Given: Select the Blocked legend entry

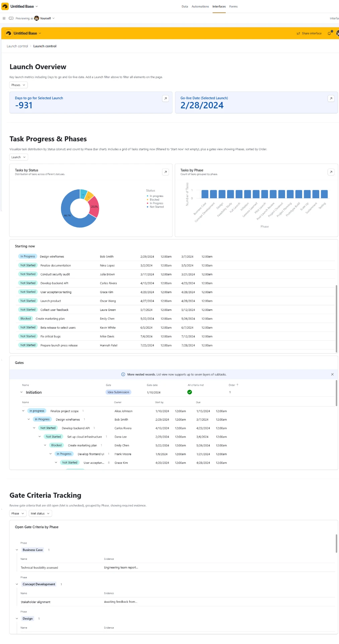Looking at the screenshot, I should click(x=153, y=200).
